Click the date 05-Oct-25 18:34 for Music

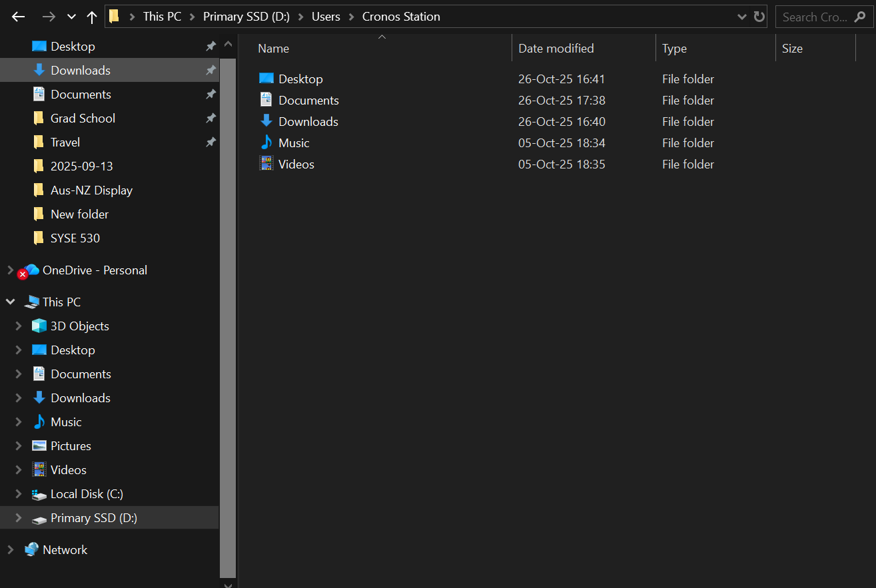click(x=562, y=143)
